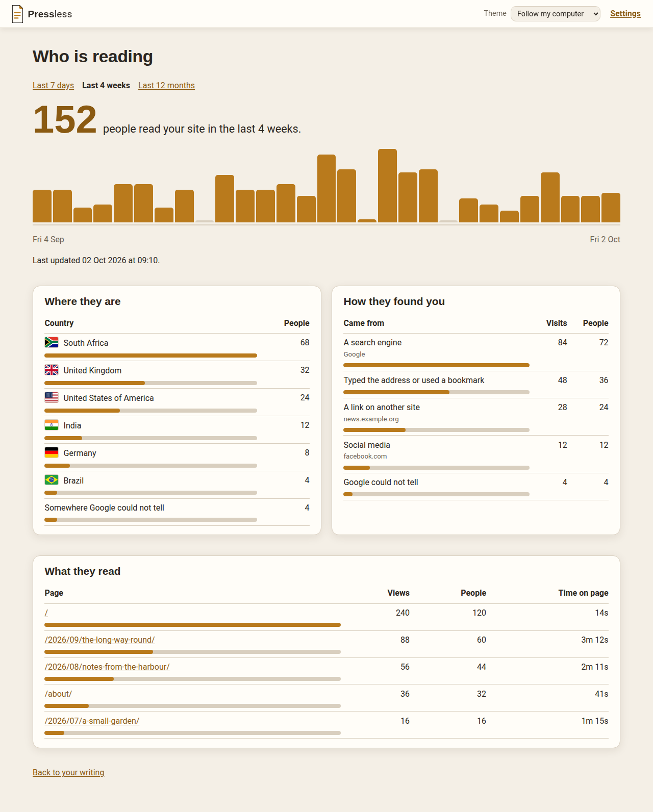The image size is (653, 812).
Task: Go back via Back to your writing
Action: click(68, 772)
